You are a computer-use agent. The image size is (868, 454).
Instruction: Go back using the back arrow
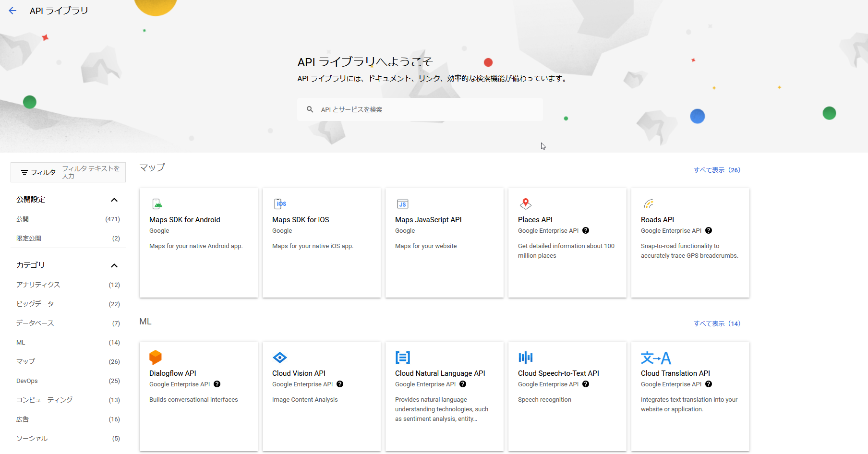point(12,11)
